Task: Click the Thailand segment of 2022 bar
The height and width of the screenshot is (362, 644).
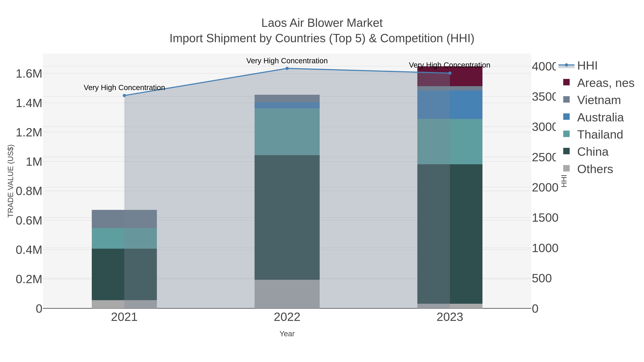Action: (287, 132)
